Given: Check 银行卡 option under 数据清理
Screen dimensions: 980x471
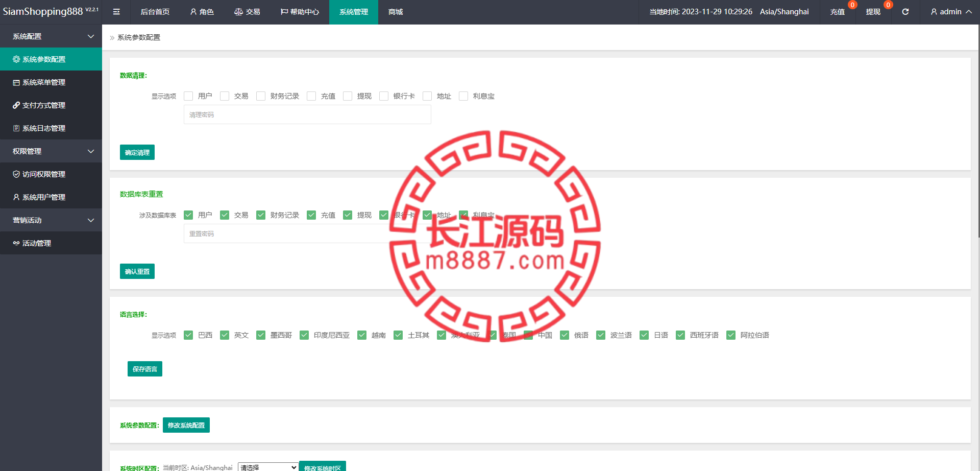Looking at the screenshot, I should pos(384,96).
